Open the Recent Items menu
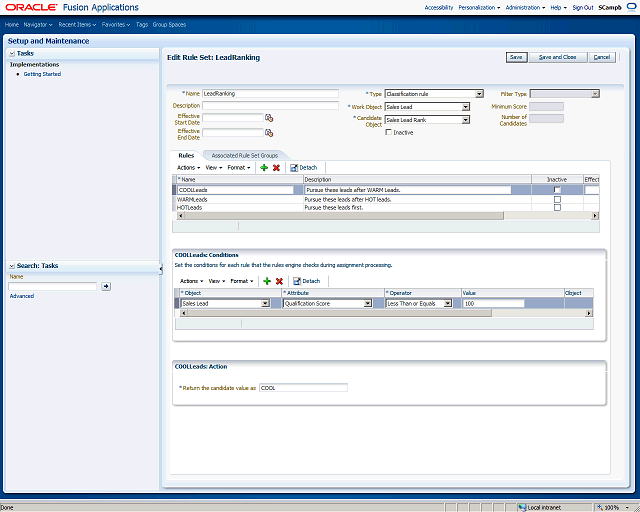Viewport: 640px width, 512px height. pos(77,25)
